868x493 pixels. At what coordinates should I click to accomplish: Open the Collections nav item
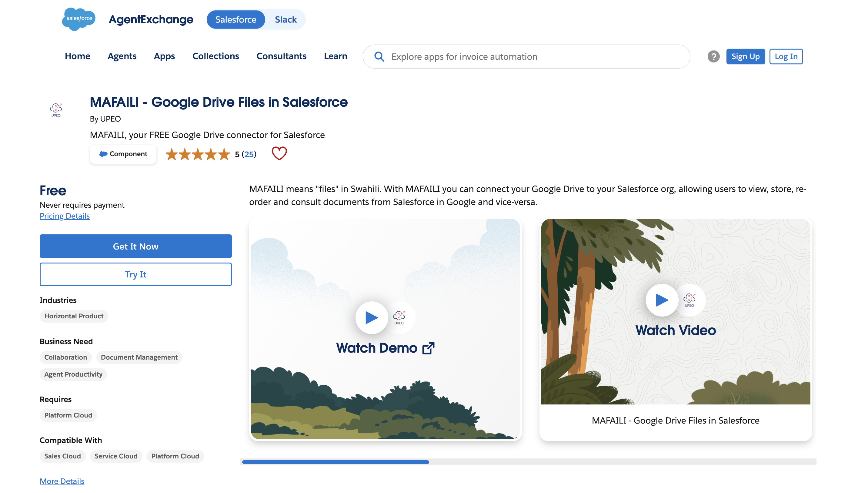click(215, 56)
